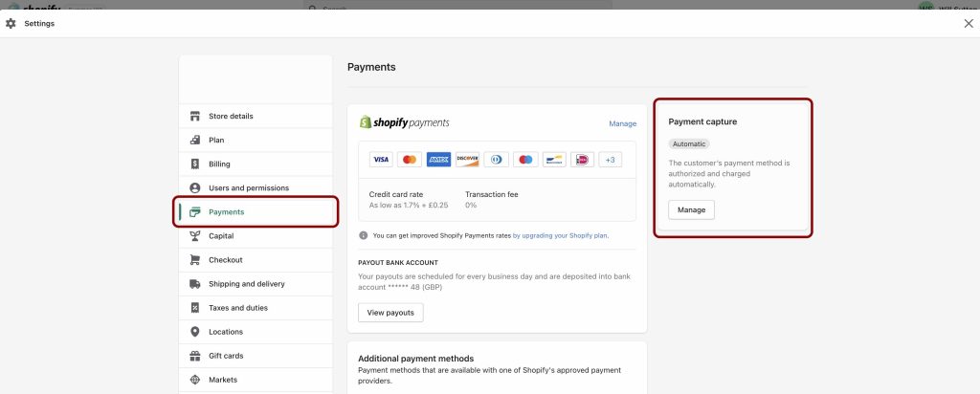Click the Diners Club icon

[x=497, y=160]
